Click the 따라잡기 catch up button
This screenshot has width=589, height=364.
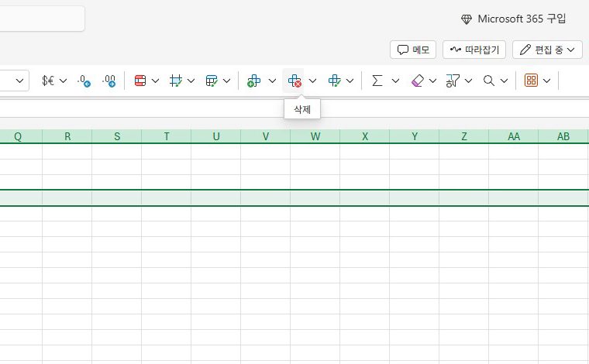tap(474, 50)
